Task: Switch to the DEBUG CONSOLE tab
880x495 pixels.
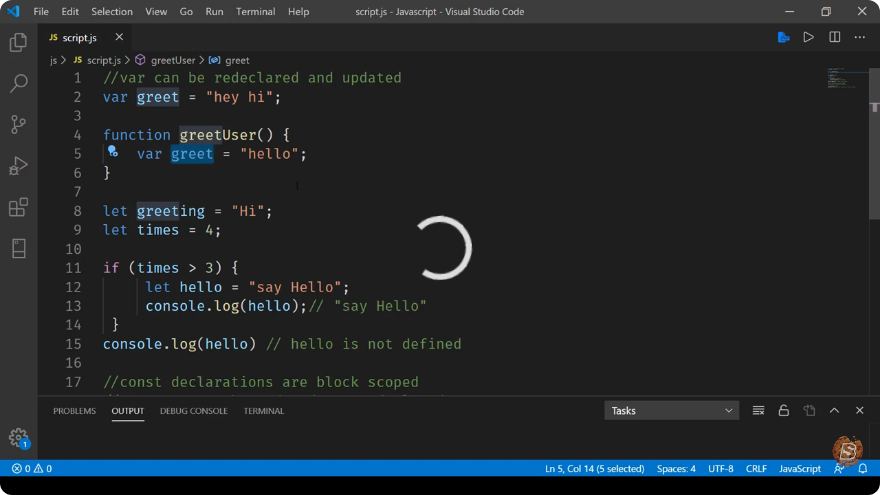Action: (194, 411)
